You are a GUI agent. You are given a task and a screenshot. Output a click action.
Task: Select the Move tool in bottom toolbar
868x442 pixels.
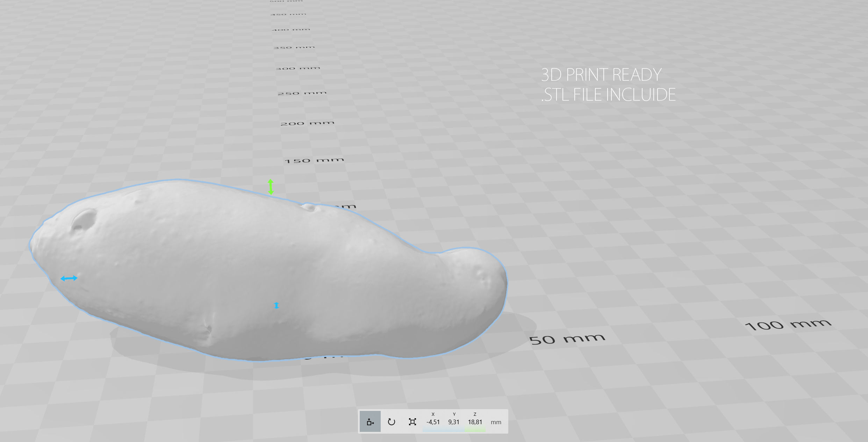click(370, 422)
